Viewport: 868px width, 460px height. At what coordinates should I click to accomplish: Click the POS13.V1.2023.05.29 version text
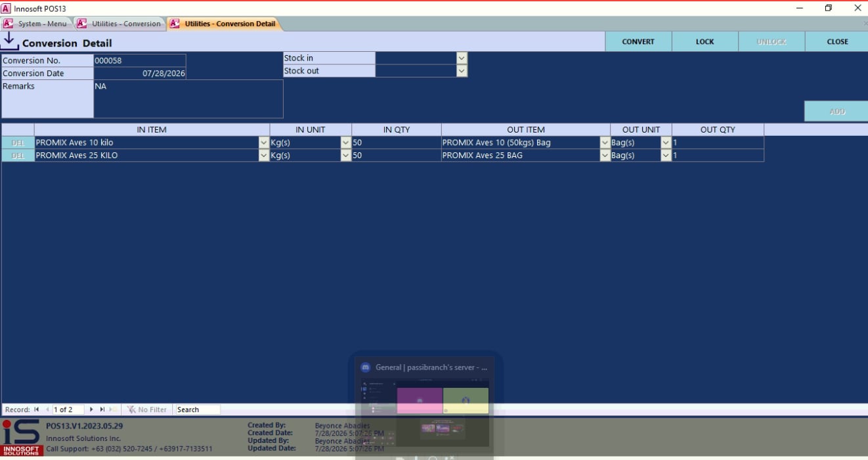click(84, 426)
